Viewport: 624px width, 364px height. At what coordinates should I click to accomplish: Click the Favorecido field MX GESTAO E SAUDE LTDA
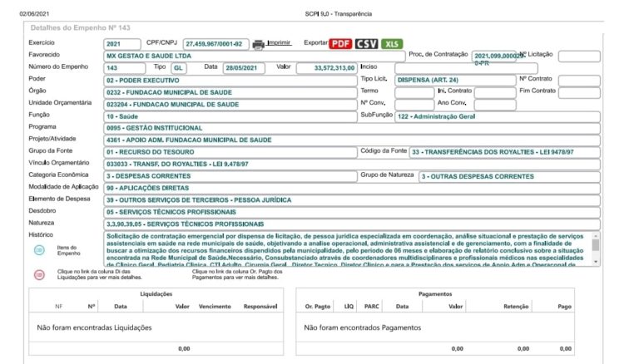coord(254,56)
